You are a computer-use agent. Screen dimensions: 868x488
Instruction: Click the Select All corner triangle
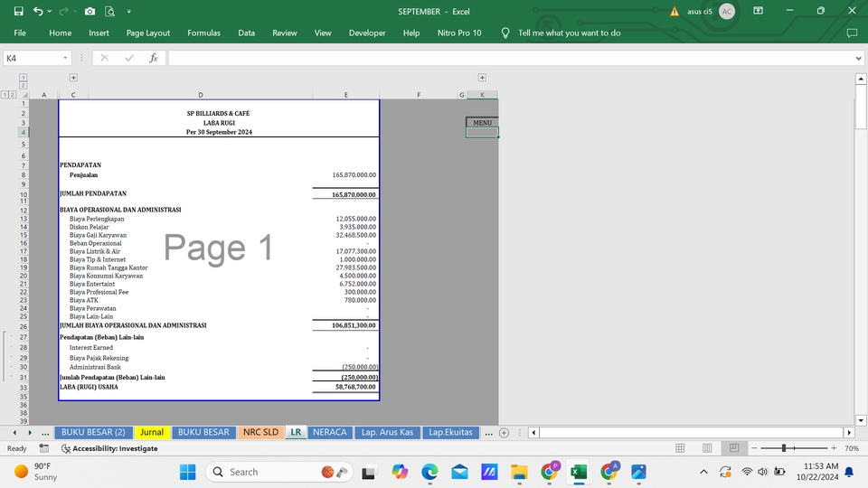coord(24,95)
